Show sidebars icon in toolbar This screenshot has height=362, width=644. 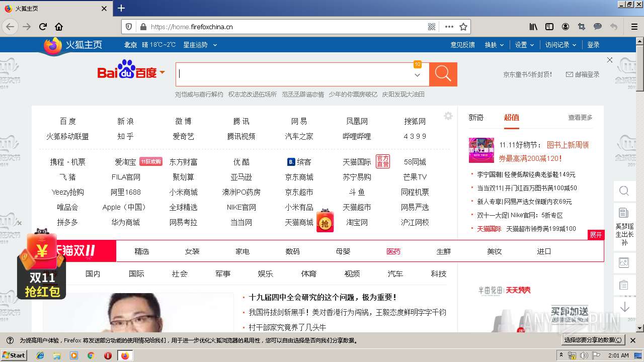[549, 27]
